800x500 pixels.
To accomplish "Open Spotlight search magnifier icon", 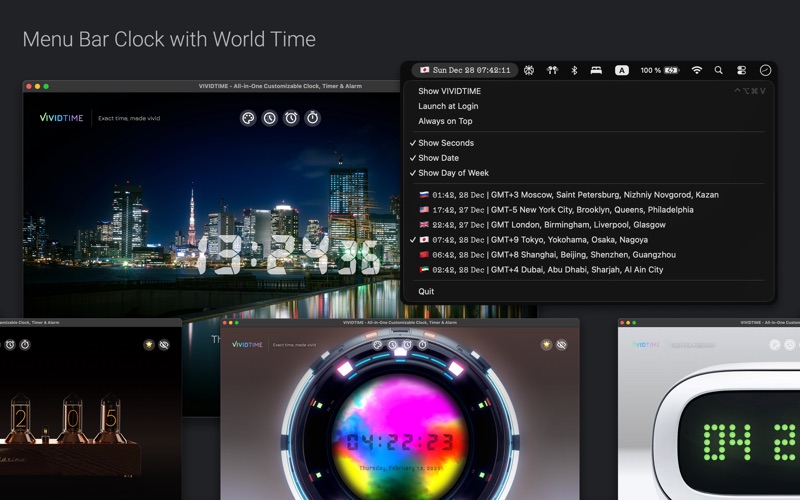I will [718, 70].
